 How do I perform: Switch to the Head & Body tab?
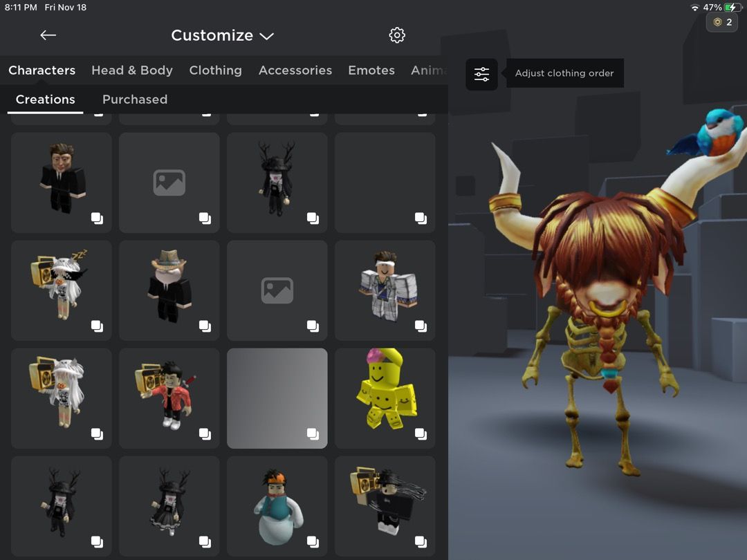click(131, 70)
